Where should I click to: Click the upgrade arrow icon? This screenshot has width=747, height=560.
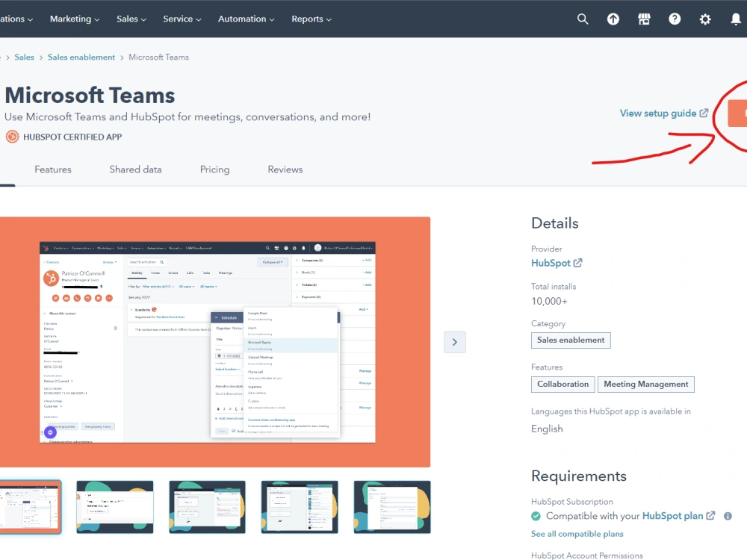(613, 19)
